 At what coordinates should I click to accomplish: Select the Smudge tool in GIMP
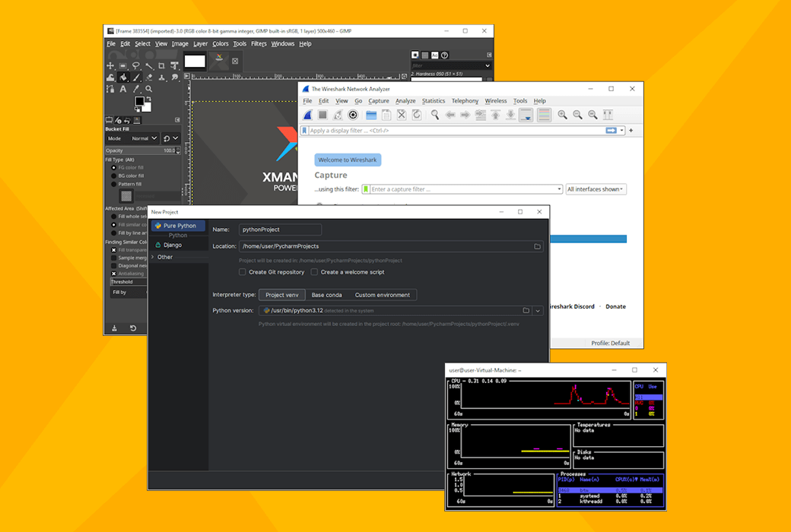click(x=174, y=78)
